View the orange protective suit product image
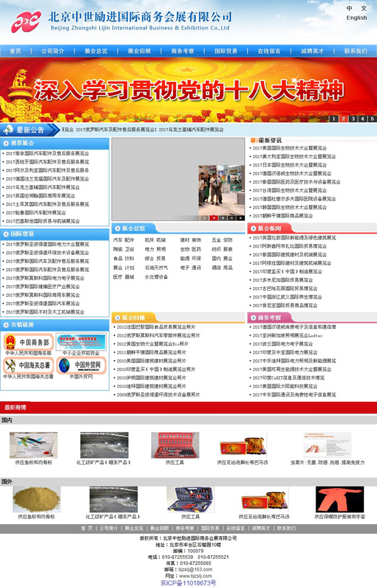The image size is (377, 588). [x=340, y=499]
